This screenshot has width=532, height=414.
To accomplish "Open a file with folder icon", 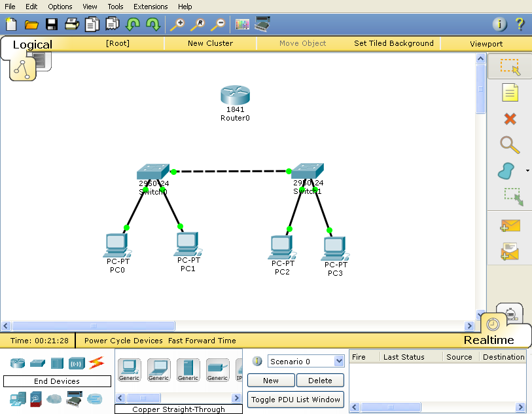I will (31, 25).
